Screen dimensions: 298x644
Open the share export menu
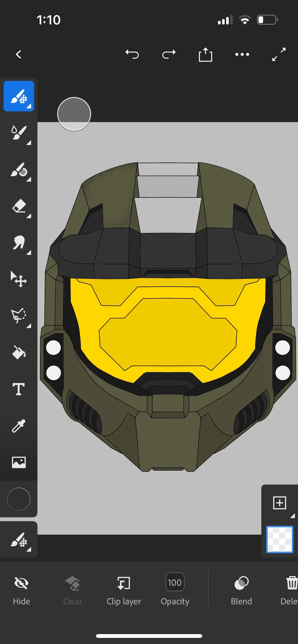tap(205, 54)
